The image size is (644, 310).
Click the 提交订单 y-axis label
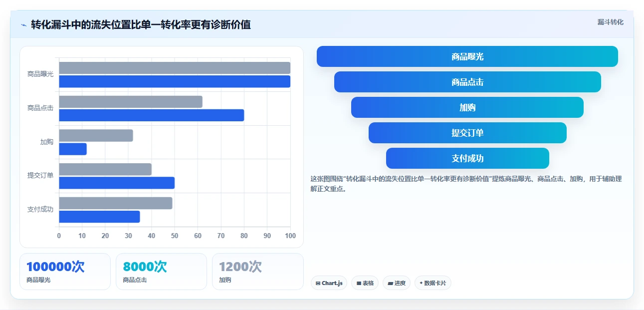tap(40, 175)
